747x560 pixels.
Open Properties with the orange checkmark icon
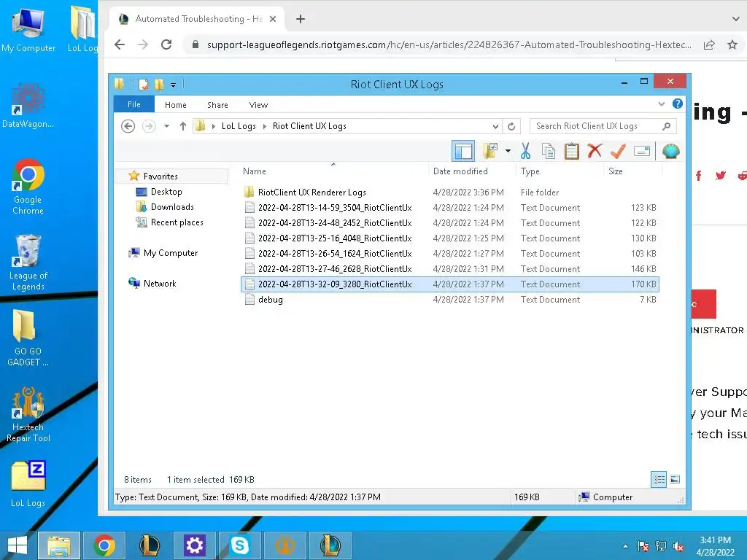pos(618,152)
